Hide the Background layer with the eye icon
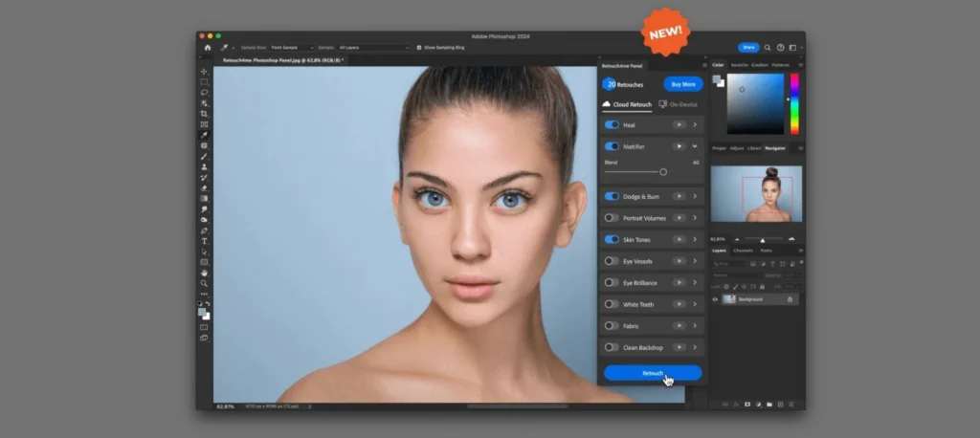Viewport: 980px width, 438px height. [x=715, y=299]
